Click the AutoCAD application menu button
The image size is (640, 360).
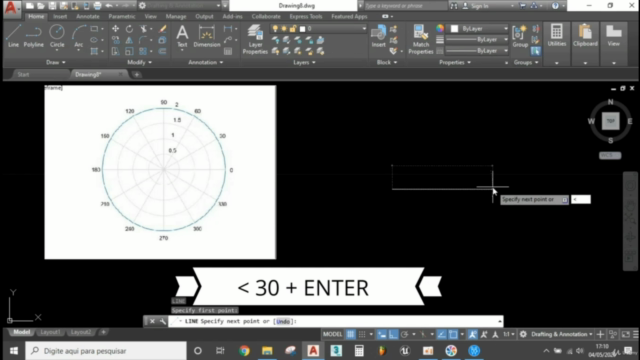click(x=11, y=8)
